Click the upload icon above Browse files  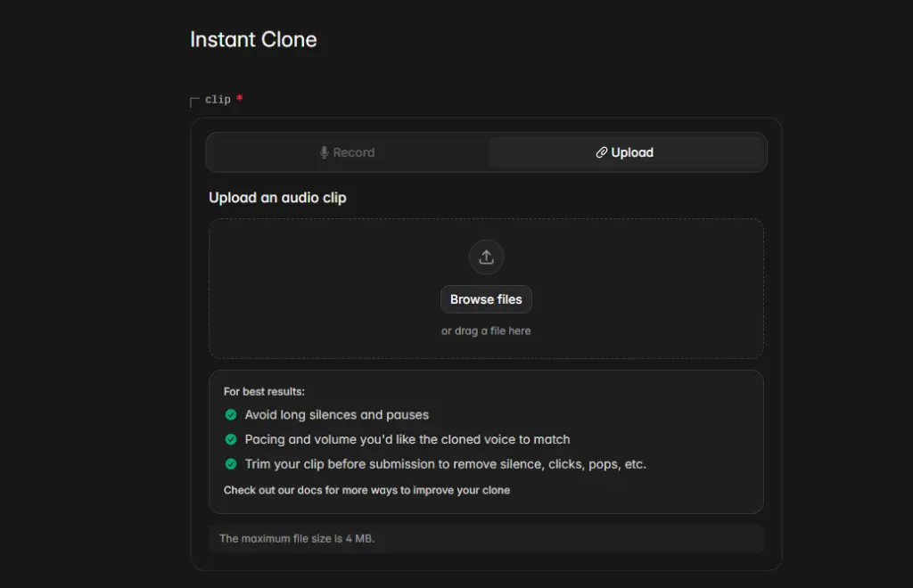tap(485, 257)
